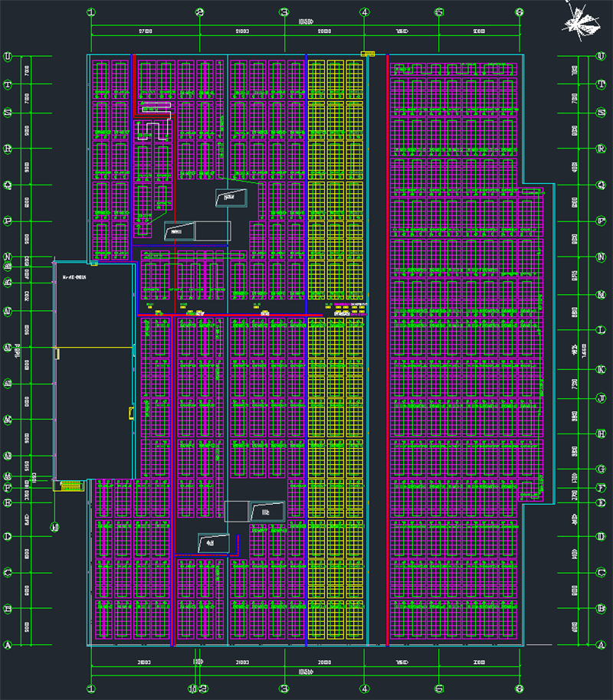The height and width of the screenshot is (700, 613).
Task: Select the yellow stair symbol beside the annex
Action: click(x=70, y=486)
